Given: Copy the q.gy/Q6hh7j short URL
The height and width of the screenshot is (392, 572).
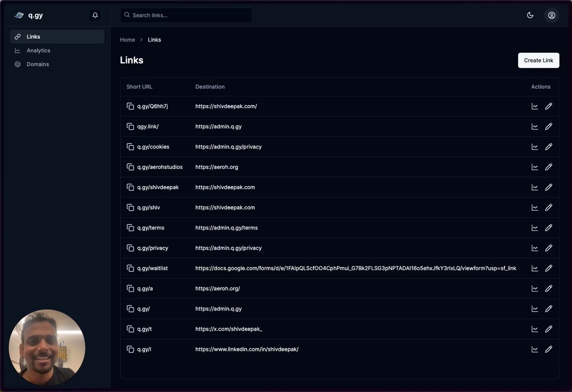Looking at the screenshot, I should (x=130, y=106).
